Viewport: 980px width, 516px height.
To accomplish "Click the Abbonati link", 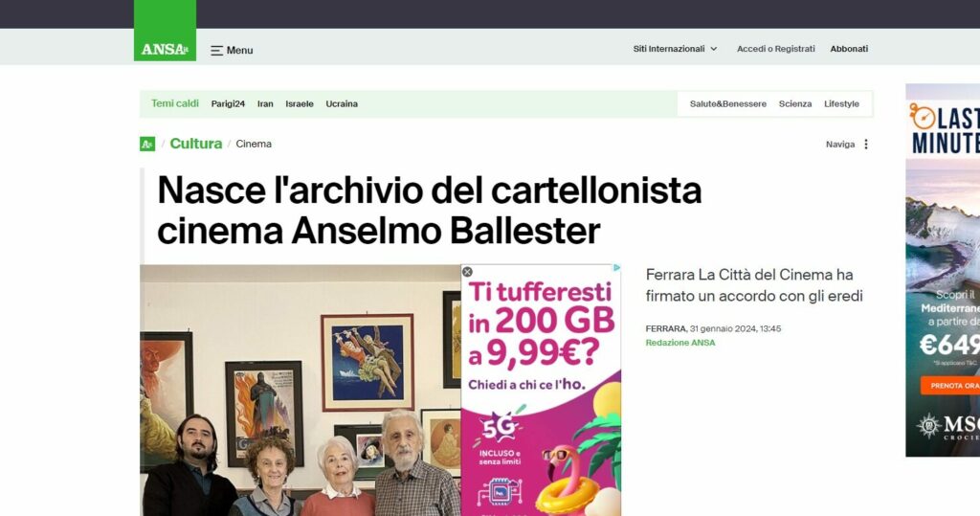I will click(x=849, y=49).
